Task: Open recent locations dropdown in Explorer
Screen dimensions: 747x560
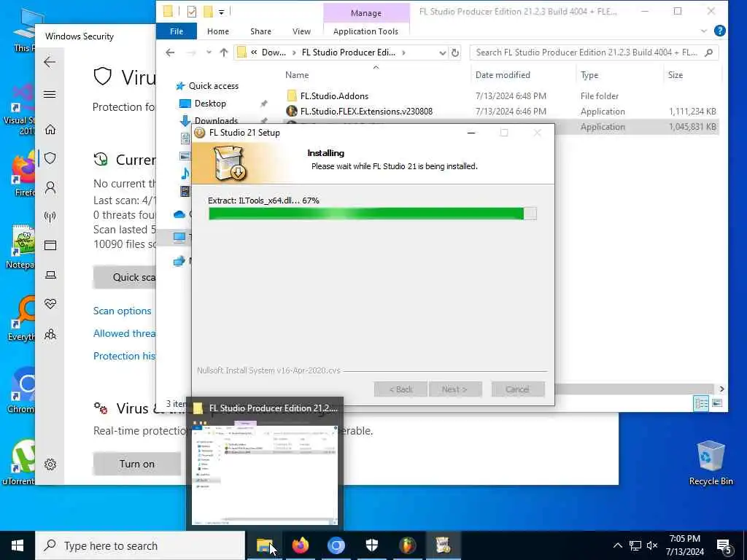Action: (x=209, y=52)
